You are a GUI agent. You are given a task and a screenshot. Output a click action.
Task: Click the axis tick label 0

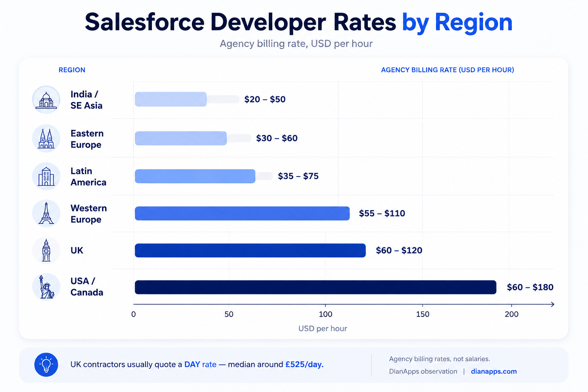(133, 314)
